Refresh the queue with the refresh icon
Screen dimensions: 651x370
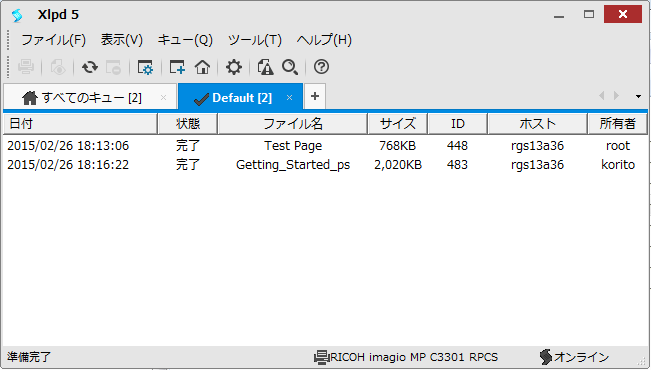(90, 67)
